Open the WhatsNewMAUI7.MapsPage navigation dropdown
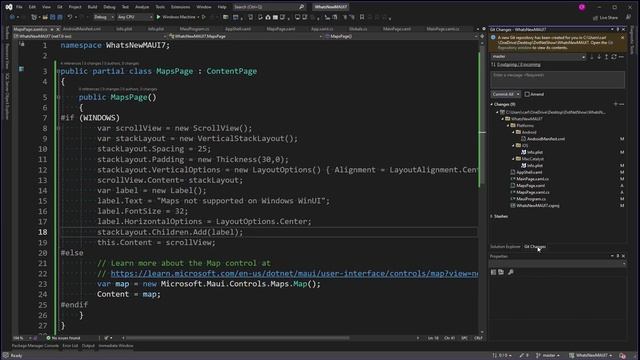This screenshot has height=360, width=640. click(x=246, y=36)
